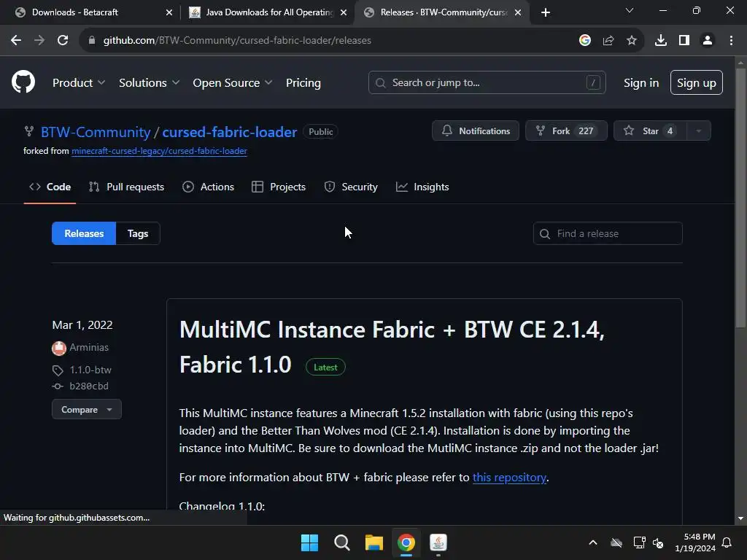Open BTW-Community organization link

(x=96, y=132)
